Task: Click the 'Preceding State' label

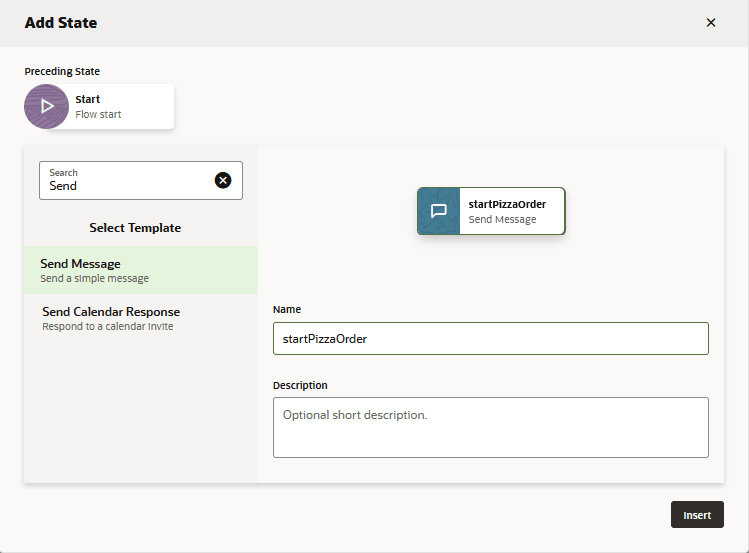Action: pos(62,71)
